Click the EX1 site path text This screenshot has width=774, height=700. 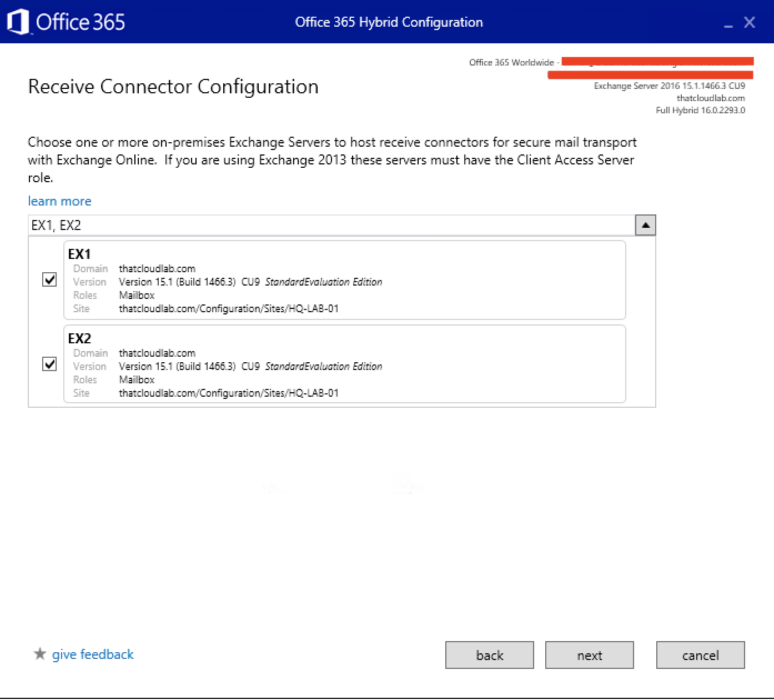229,309
